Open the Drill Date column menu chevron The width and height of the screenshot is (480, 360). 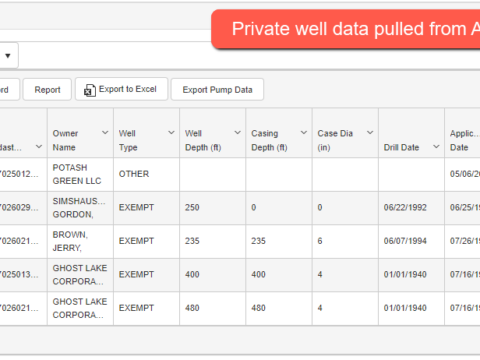pos(436,147)
